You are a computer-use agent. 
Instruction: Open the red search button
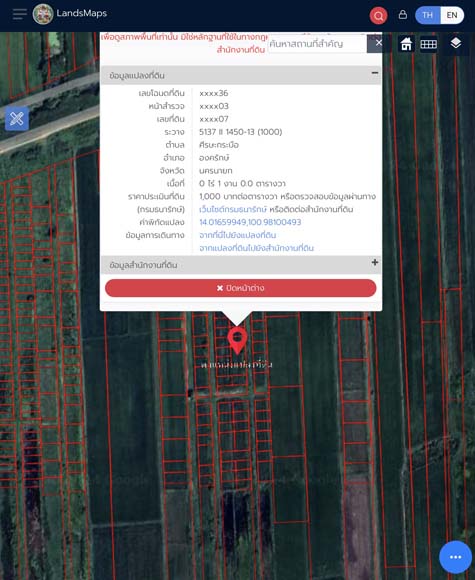point(378,16)
